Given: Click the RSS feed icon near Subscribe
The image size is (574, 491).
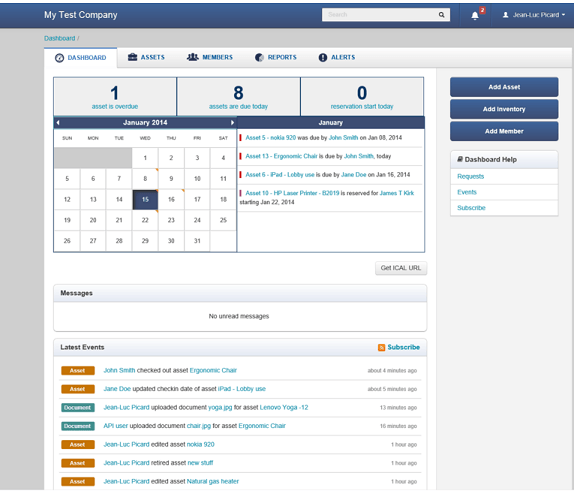Looking at the screenshot, I should click(x=381, y=347).
